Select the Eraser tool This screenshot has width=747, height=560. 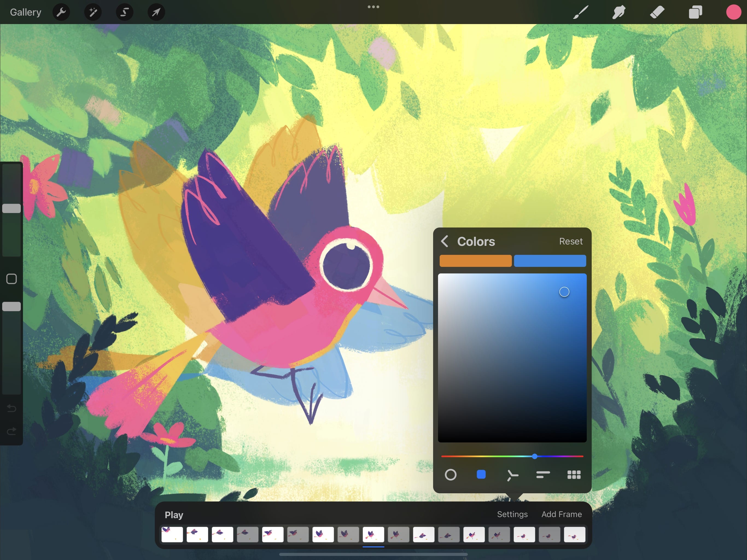coord(657,12)
